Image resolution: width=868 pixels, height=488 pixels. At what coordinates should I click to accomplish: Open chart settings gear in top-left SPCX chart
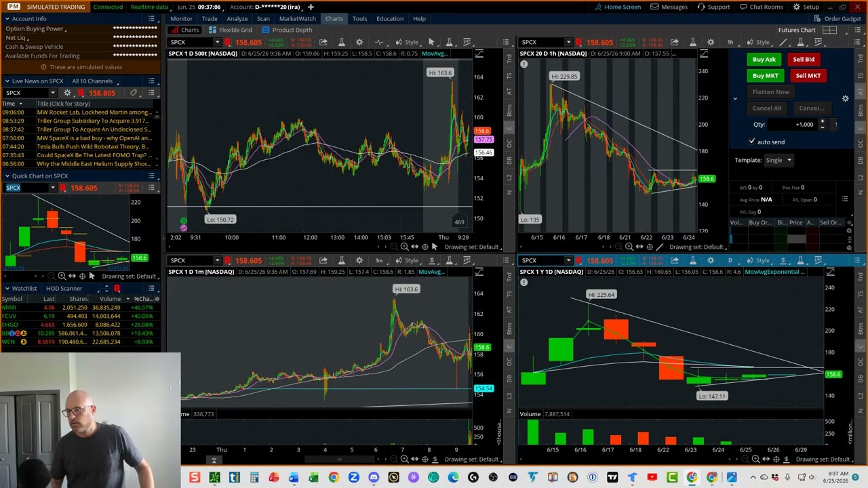tap(359, 42)
